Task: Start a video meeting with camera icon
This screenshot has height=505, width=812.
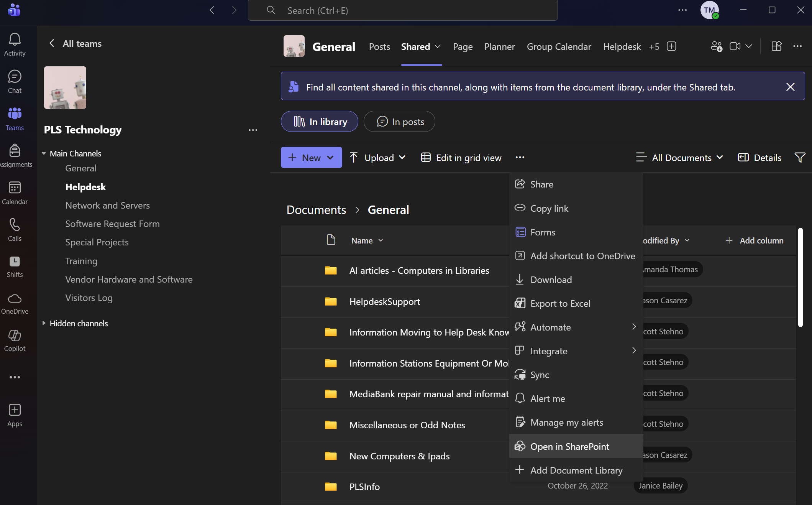Action: pyautogui.click(x=735, y=46)
